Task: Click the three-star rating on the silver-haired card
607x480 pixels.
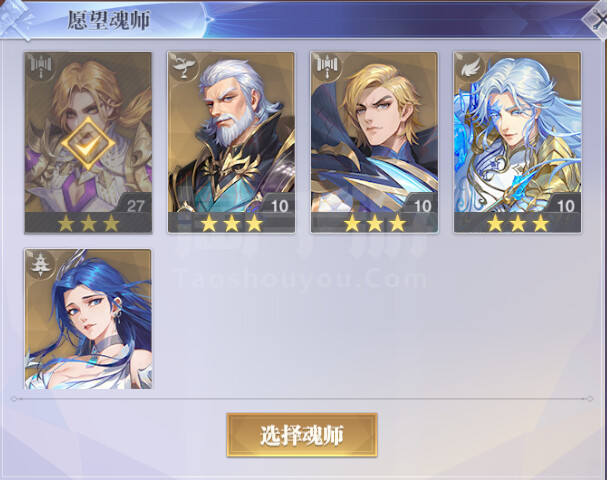Action: (518, 223)
